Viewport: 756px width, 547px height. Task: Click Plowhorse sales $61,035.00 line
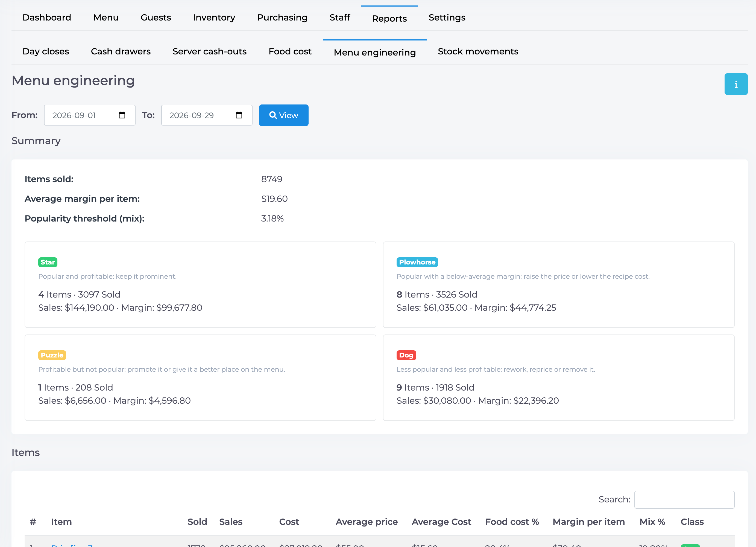476,307
